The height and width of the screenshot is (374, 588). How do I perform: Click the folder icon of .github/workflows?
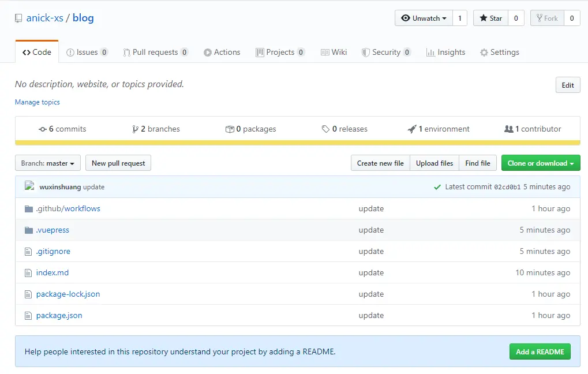[x=28, y=208]
